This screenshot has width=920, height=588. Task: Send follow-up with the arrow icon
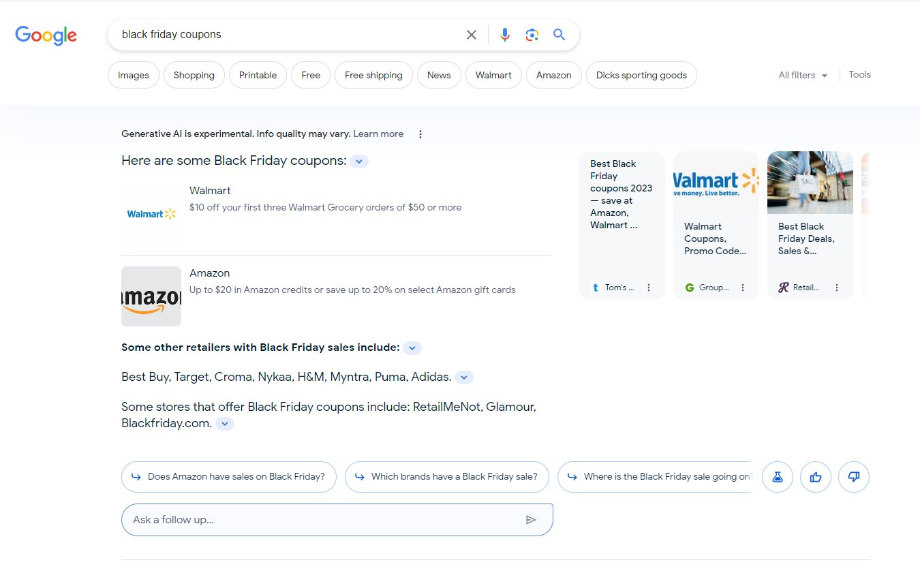point(531,520)
